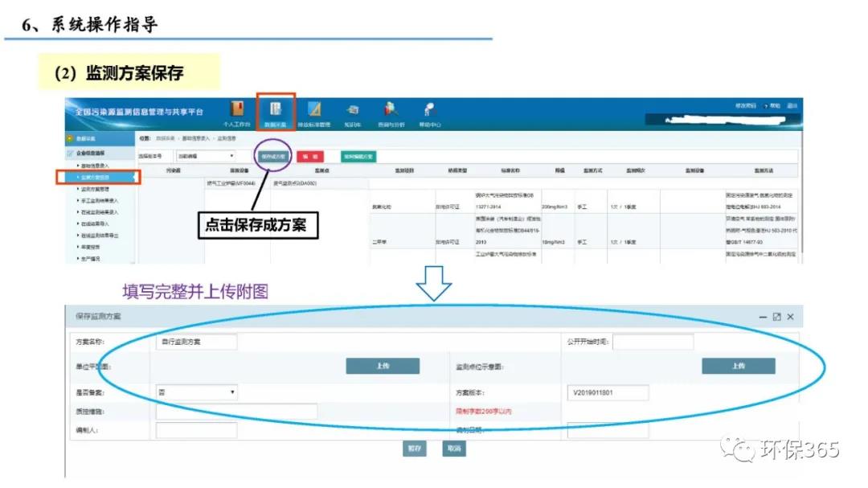Viewport: 868px width, 488px height.
Task: Click the 方案名称 input field
Action: coord(197,342)
